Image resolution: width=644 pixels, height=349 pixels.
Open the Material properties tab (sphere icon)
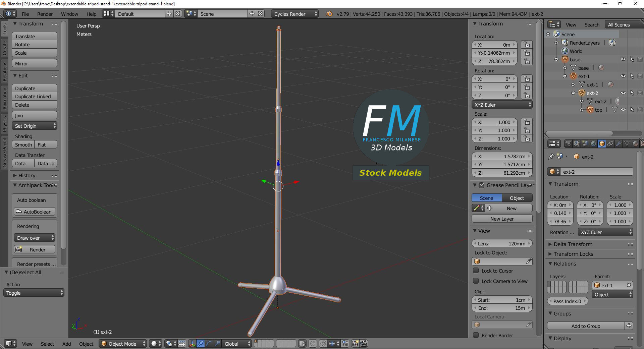tap(635, 144)
